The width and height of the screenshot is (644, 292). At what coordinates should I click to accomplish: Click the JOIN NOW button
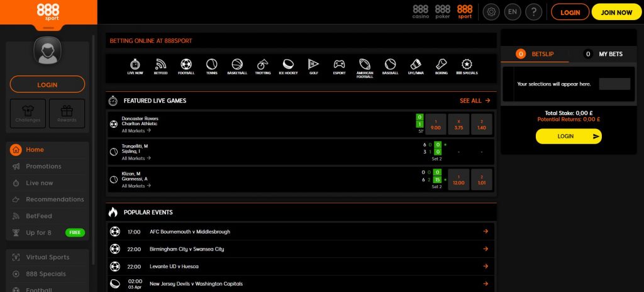point(616,13)
